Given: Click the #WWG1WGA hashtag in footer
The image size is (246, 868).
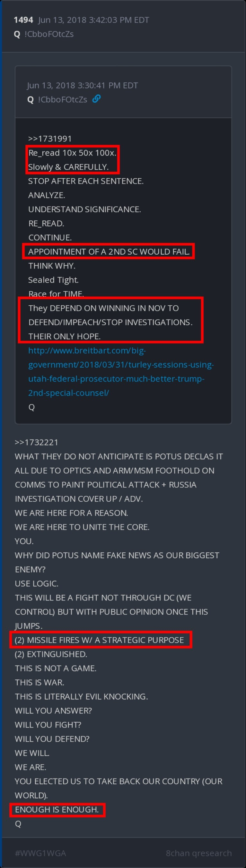Looking at the screenshot, I should tap(40, 853).
